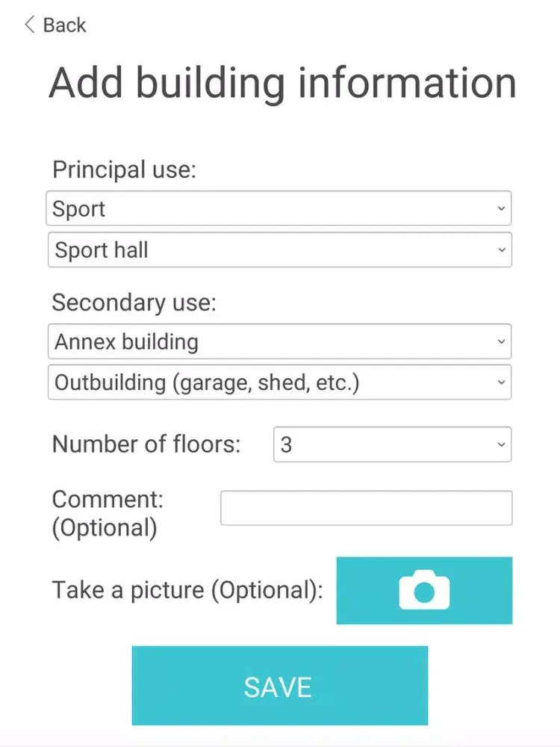Click the Add building information heading
Viewport: 560px width, 747px height.
pyautogui.click(x=282, y=82)
